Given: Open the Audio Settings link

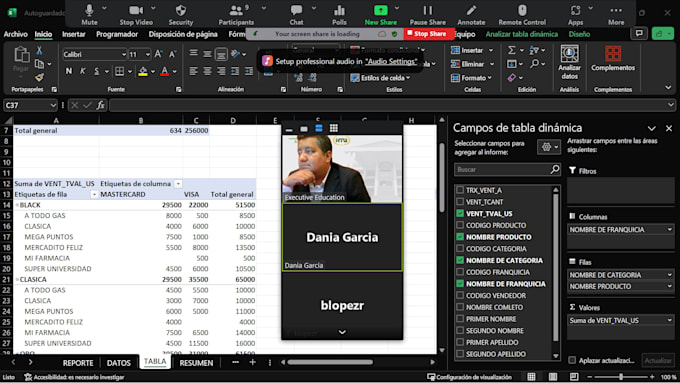Looking at the screenshot, I should tap(391, 62).
